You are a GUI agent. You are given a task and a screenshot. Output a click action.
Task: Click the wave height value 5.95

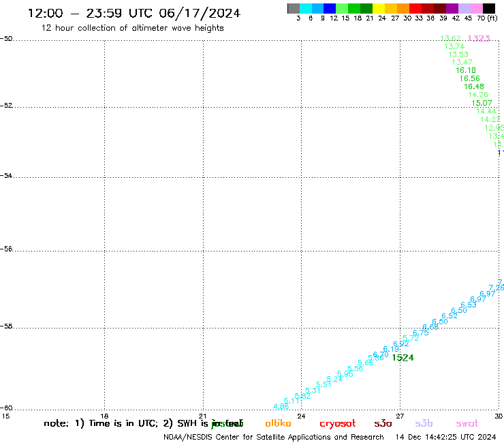345,374
